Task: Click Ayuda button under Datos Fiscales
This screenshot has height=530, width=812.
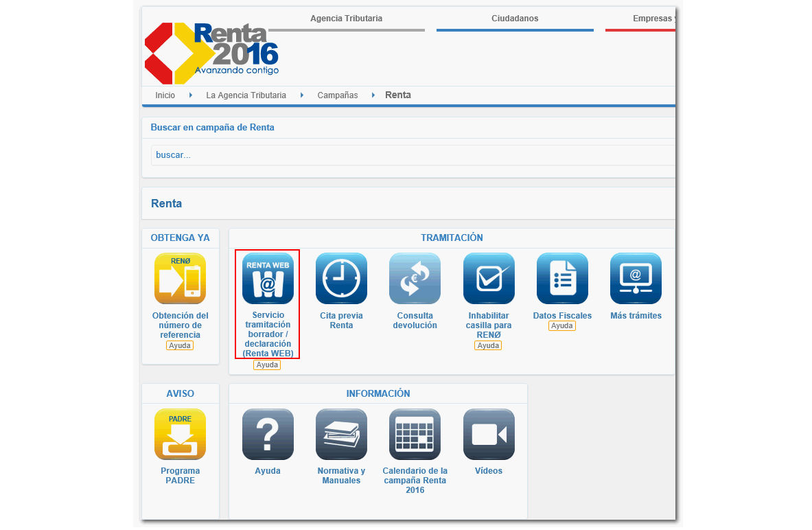Action: (562, 326)
